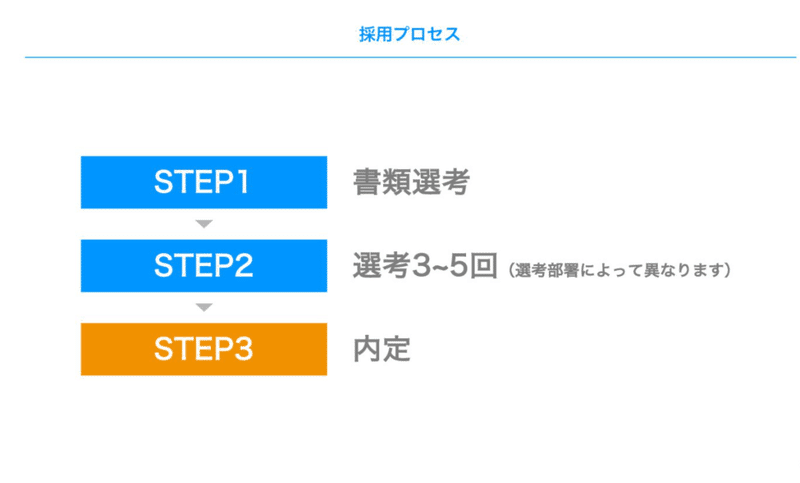Click the 3~5 number in STEP2 description
The width and height of the screenshot is (800, 483).
click(x=440, y=266)
